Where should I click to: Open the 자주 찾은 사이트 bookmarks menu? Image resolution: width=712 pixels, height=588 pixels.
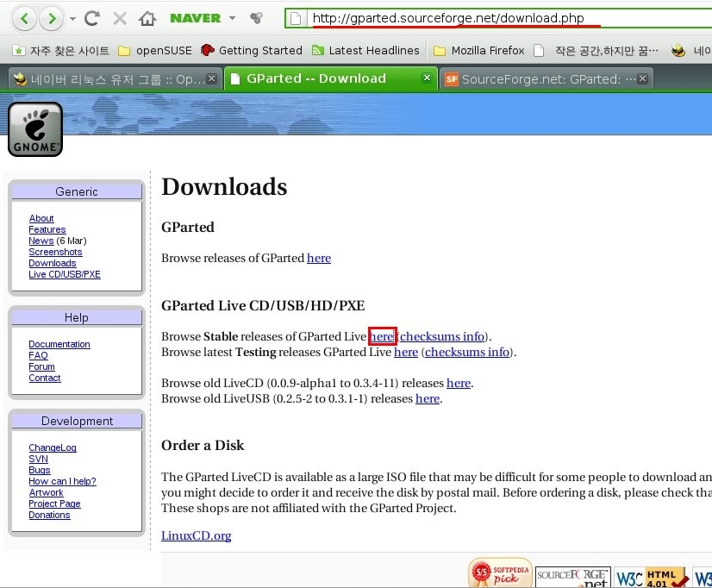point(61,50)
